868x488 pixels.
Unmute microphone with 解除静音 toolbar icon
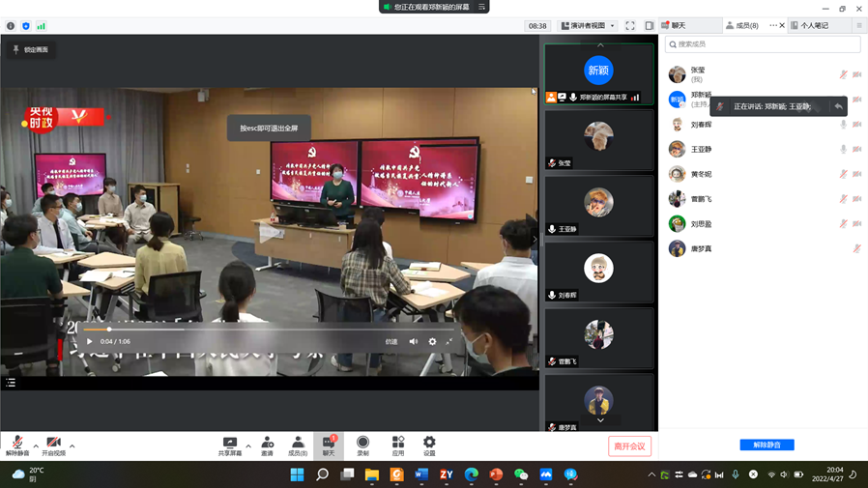click(17, 445)
